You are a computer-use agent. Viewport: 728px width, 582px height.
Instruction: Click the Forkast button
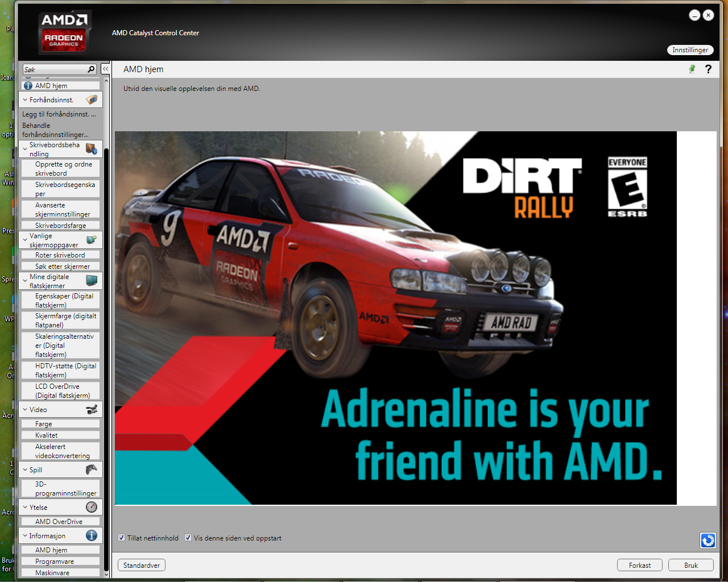click(640, 565)
